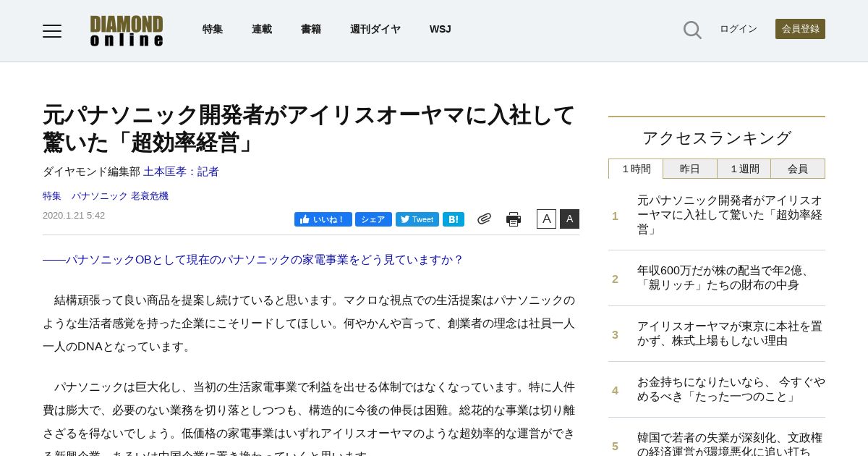868x456 pixels.
Task: Share article via Facebook シェア button
Action: 373,219
